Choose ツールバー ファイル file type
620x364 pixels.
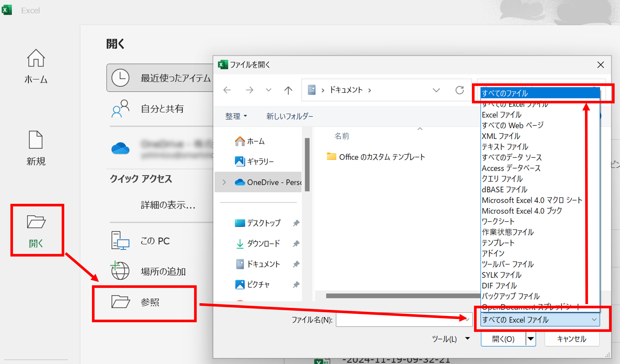click(540, 264)
